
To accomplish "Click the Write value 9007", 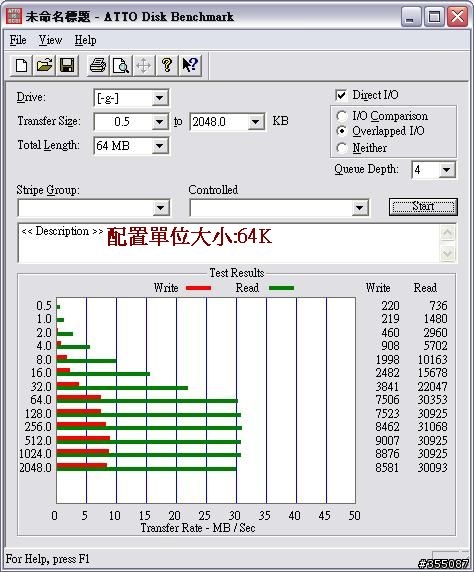I will 387,440.
